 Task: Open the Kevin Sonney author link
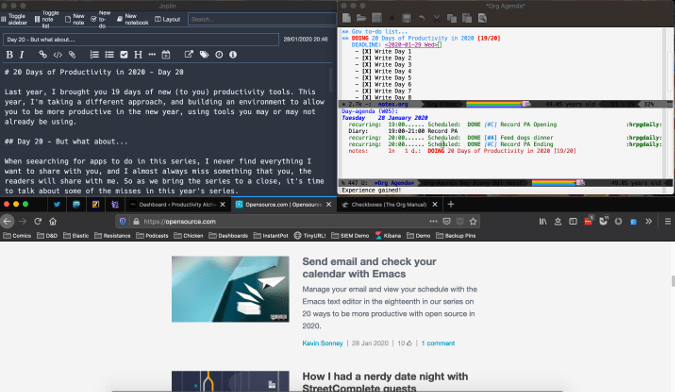pyautogui.click(x=322, y=343)
